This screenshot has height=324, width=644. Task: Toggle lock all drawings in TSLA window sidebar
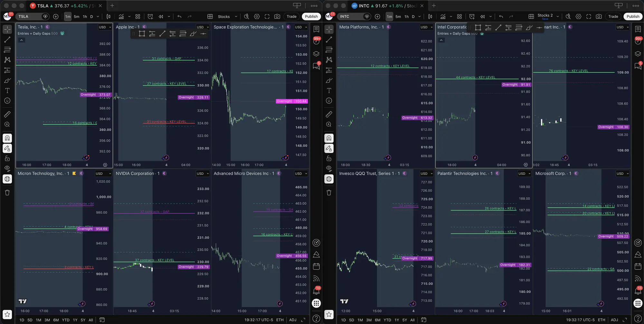[7, 159]
